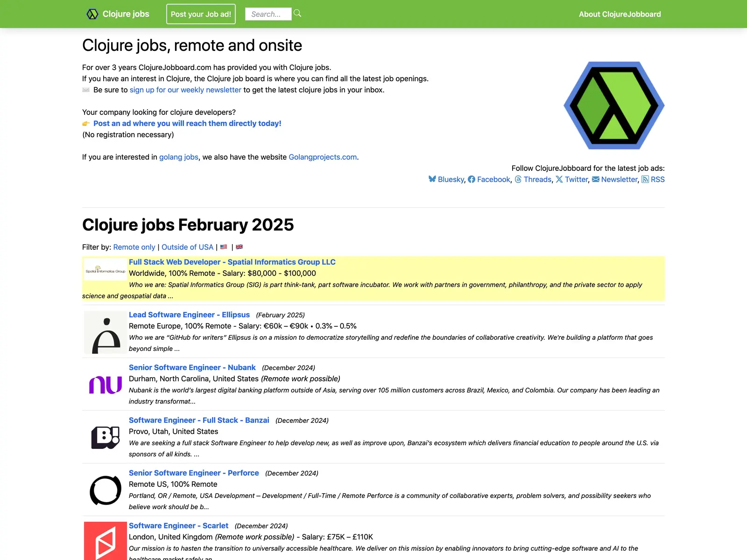Image resolution: width=747 pixels, height=560 pixels.
Task: Click the search magnifier icon
Action: coord(297,14)
